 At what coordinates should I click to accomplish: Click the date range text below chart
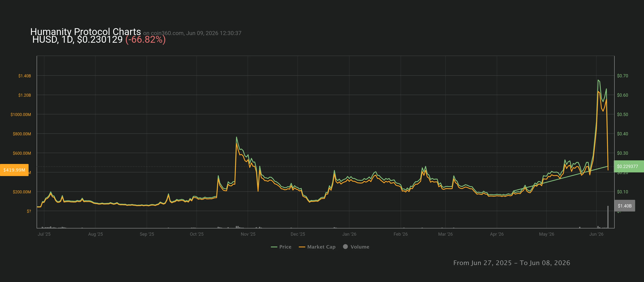point(512,263)
